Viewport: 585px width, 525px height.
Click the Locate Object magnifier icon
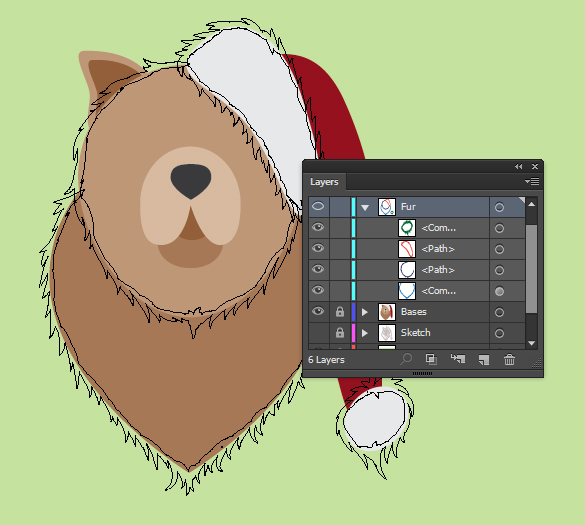click(x=406, y=359)
